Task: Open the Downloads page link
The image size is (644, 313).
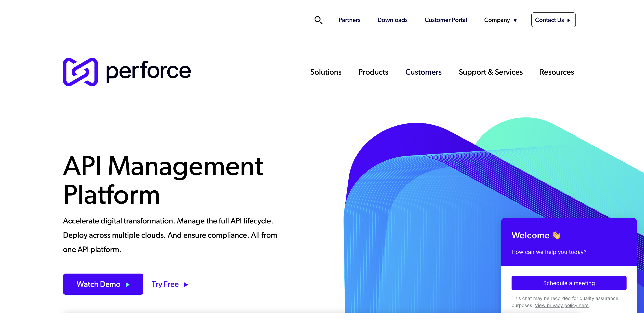Action: [392, 20]
